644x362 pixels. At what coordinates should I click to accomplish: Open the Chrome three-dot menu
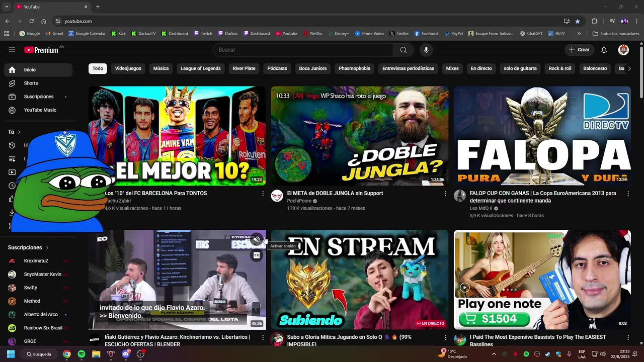pos(636,21)
